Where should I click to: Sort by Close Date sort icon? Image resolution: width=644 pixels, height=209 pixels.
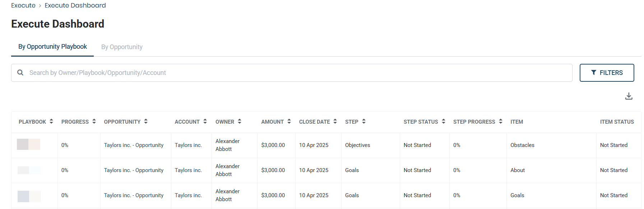(x=335, y=122)
